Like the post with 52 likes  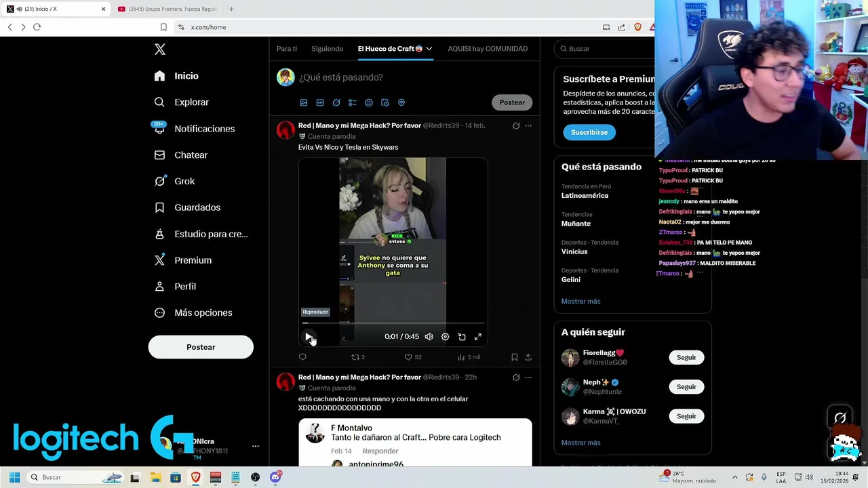tap(413, 357)
